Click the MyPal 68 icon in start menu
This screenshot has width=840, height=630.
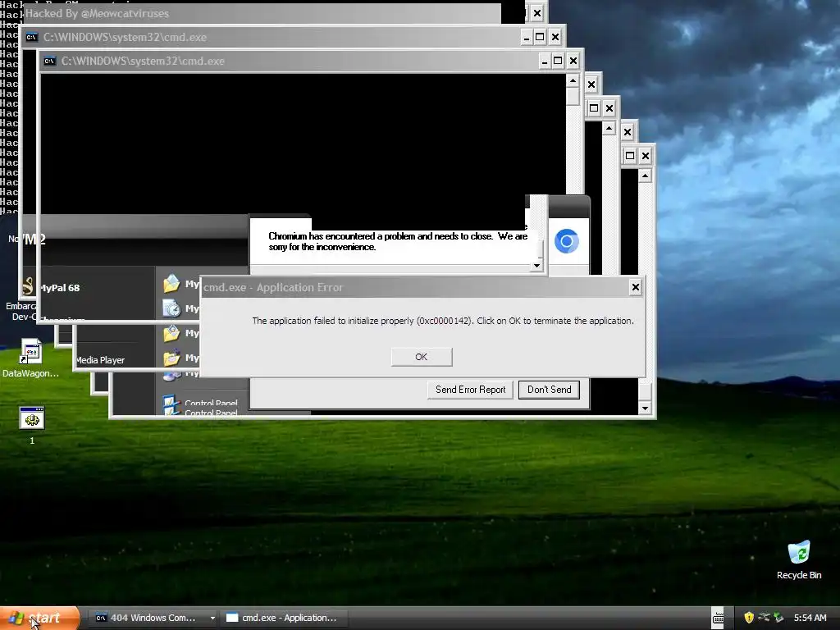28,286
